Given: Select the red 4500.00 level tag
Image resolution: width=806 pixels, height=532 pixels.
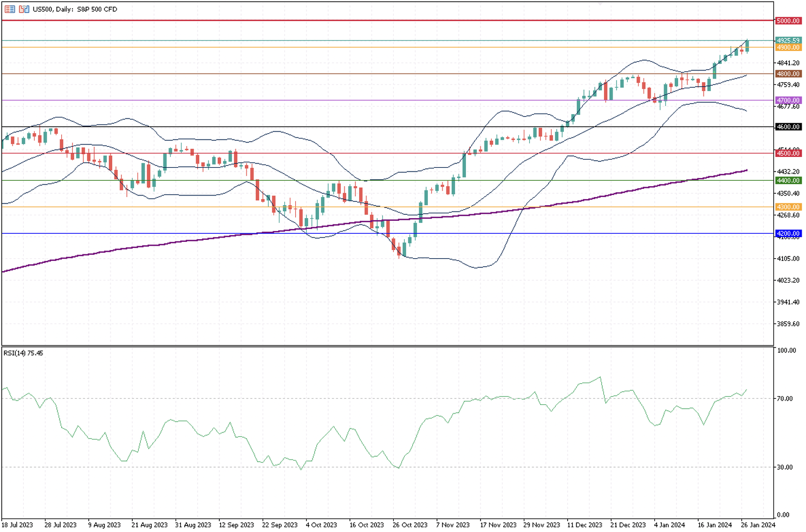Looking at the screenshot, I should 788,153.
